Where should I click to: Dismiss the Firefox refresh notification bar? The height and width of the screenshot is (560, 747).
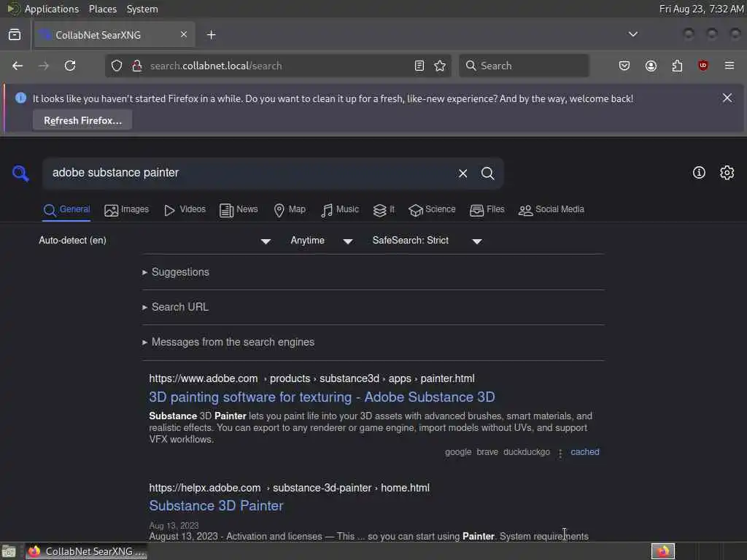[727, 98]
